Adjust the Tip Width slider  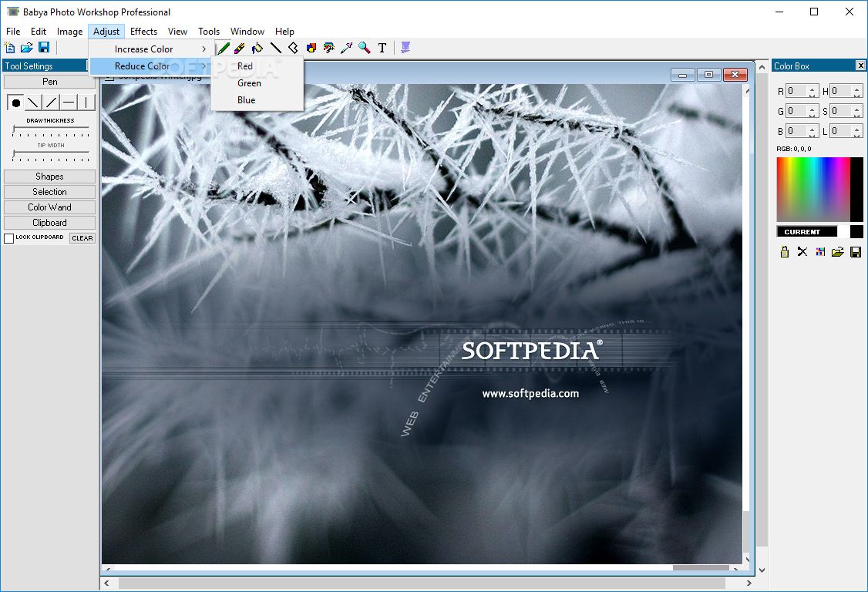pyautogui.click(x=51, y=156)
